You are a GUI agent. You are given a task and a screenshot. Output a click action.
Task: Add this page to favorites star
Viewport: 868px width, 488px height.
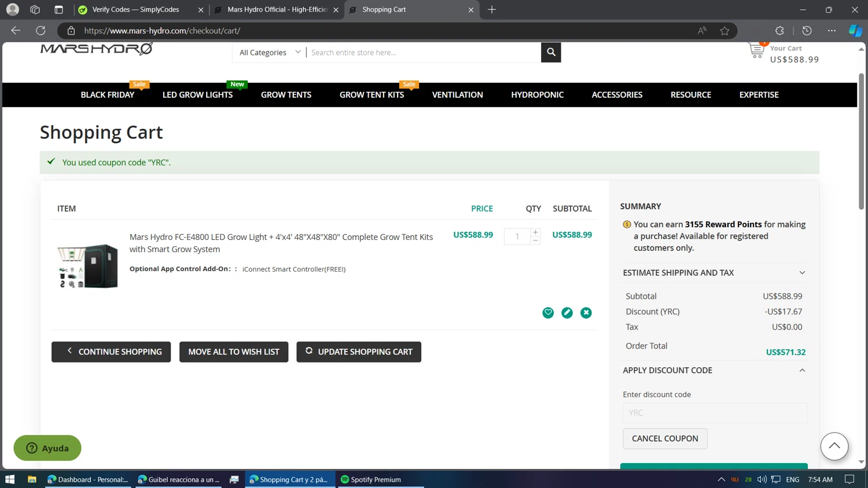pos(724,31)
